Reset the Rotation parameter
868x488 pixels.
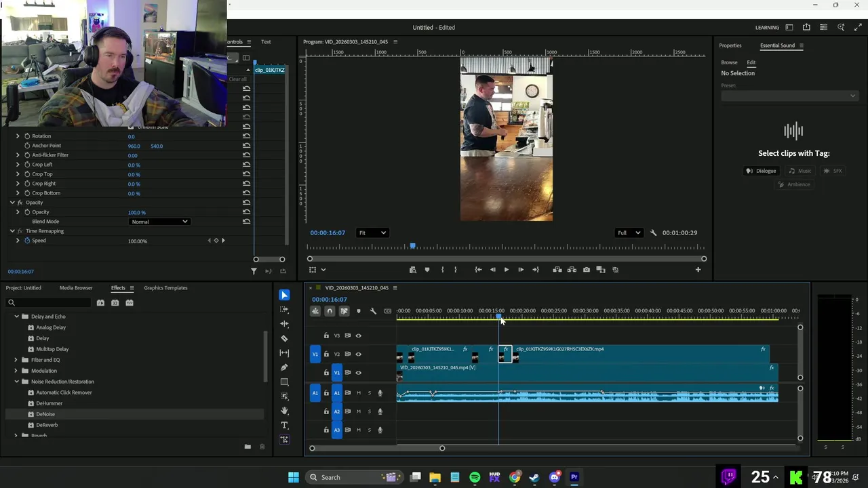(246, 136)
